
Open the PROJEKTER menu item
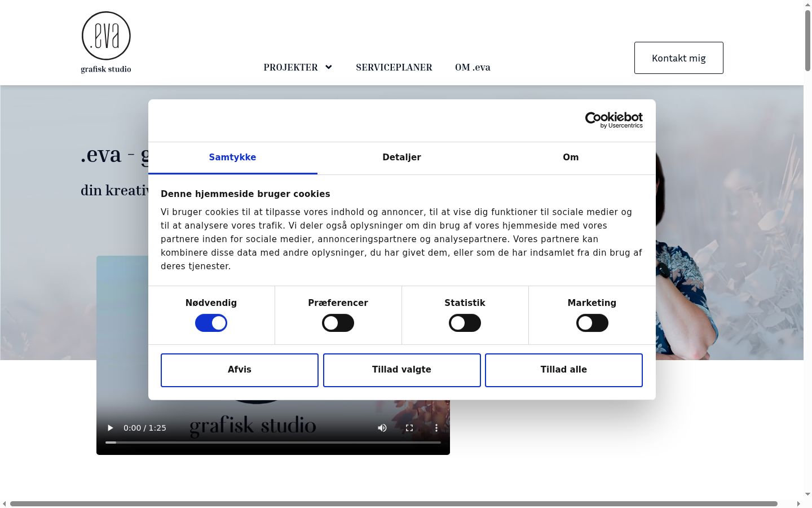coord(290,67)
